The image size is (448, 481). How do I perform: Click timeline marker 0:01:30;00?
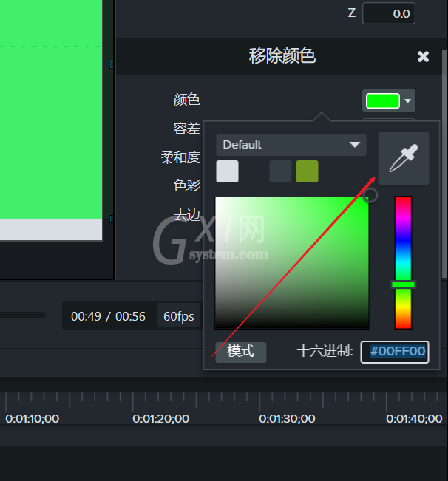tap(287, 418)
